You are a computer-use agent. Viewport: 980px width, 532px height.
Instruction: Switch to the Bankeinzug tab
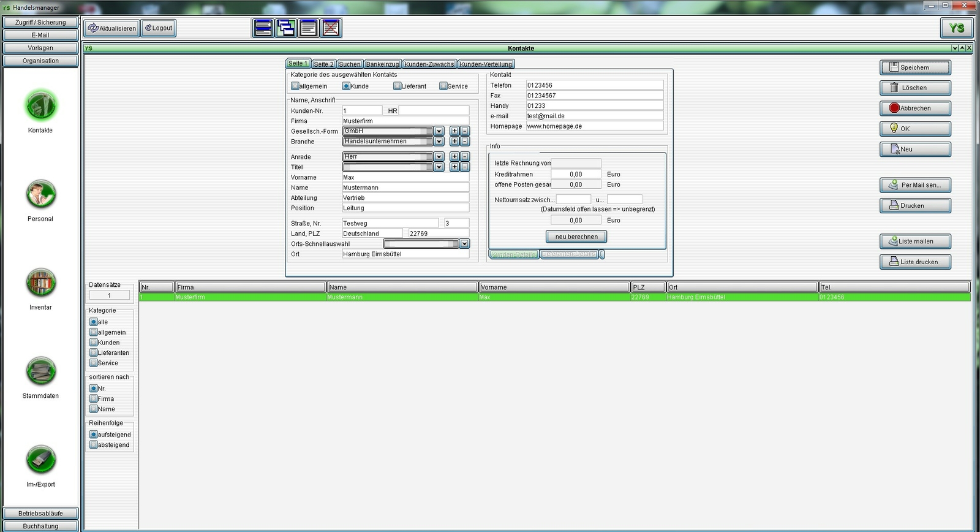[x=383, y=64]
